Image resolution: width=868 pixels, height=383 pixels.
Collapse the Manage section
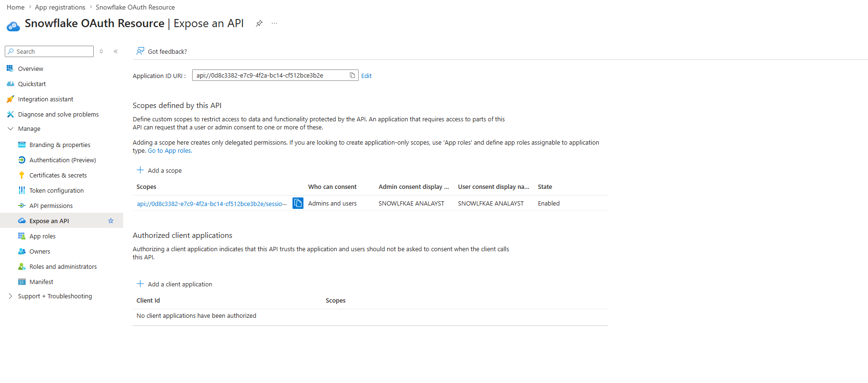(x=10, y=128)
